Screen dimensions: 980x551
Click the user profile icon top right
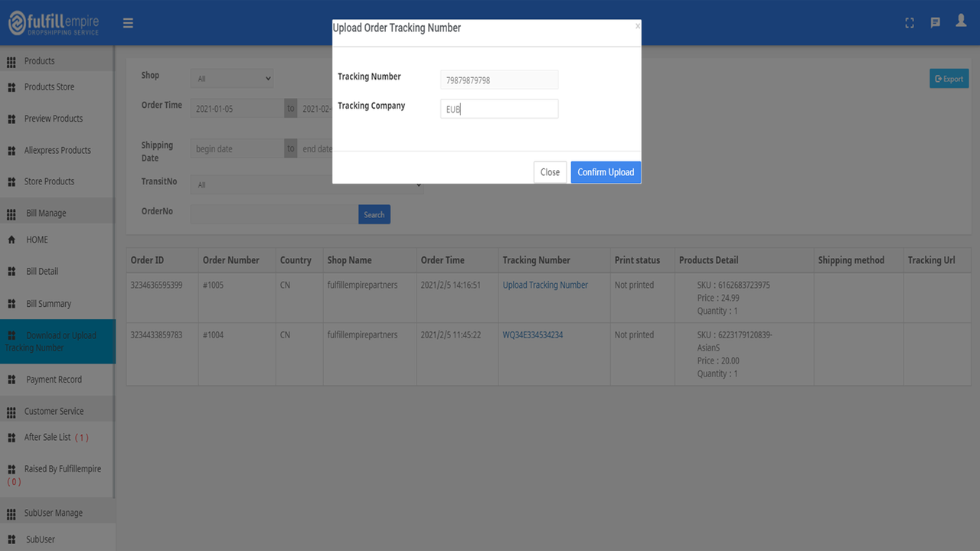tap(961, 22)
